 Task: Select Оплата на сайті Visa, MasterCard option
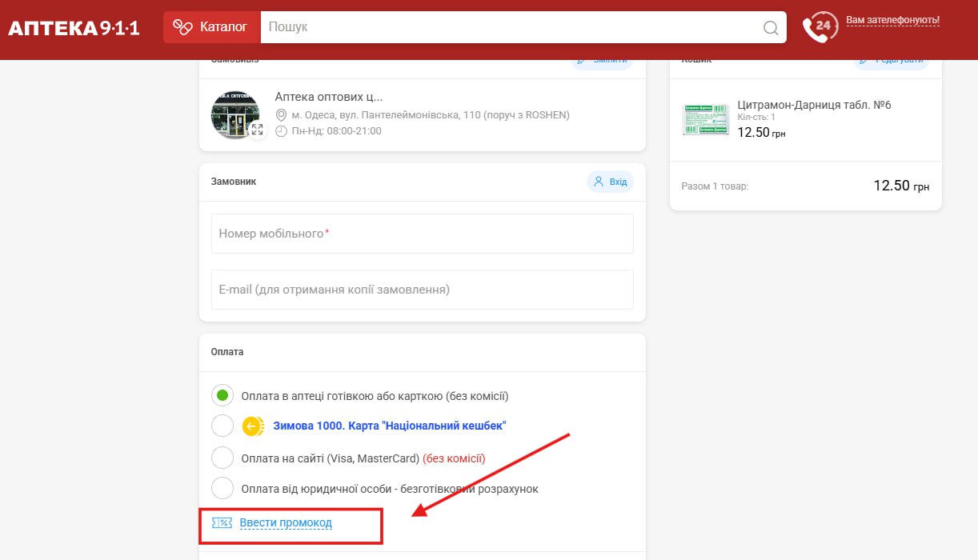pyautogui.click(x=222, y=458)
